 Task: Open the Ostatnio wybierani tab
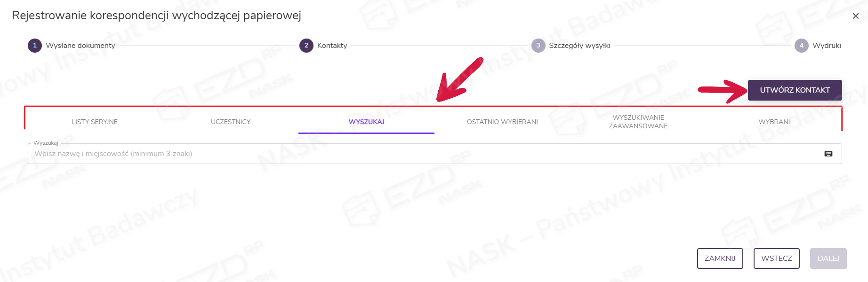[x=502, y=122]
